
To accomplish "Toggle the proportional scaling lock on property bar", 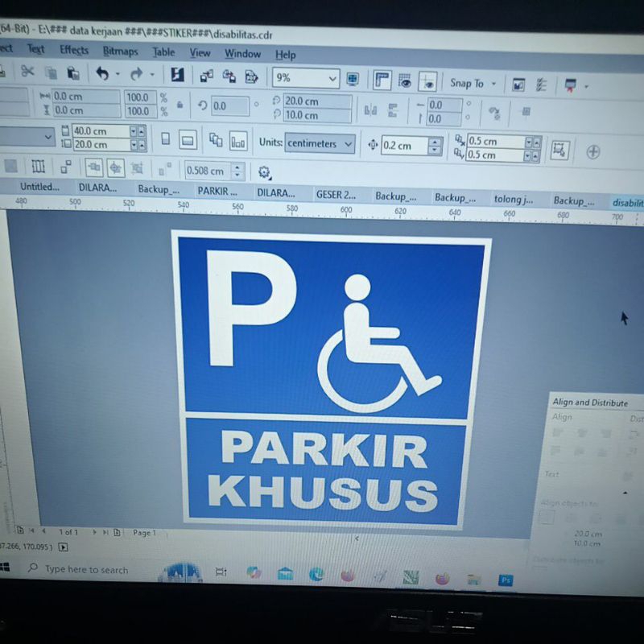I will (181, 105).
